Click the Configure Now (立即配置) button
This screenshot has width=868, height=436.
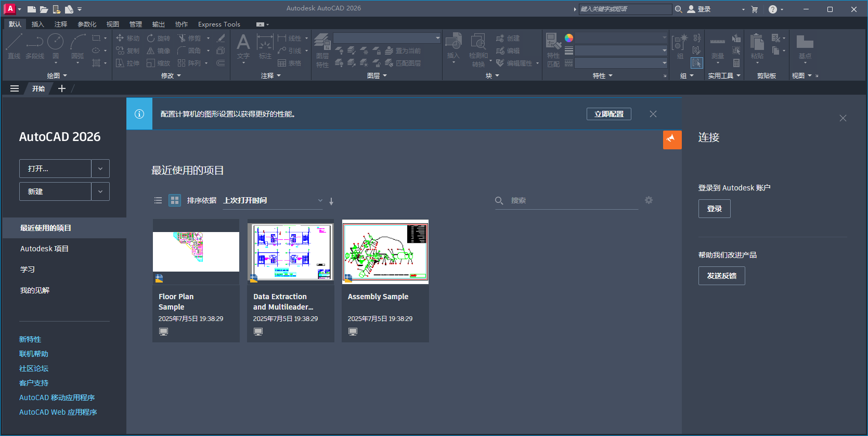[609, 114]
